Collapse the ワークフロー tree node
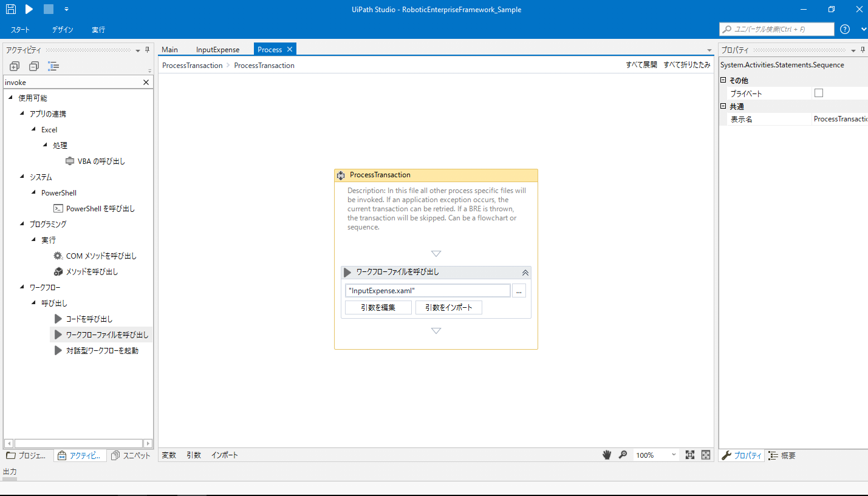868x496 pixels. [x=22, y=287]
